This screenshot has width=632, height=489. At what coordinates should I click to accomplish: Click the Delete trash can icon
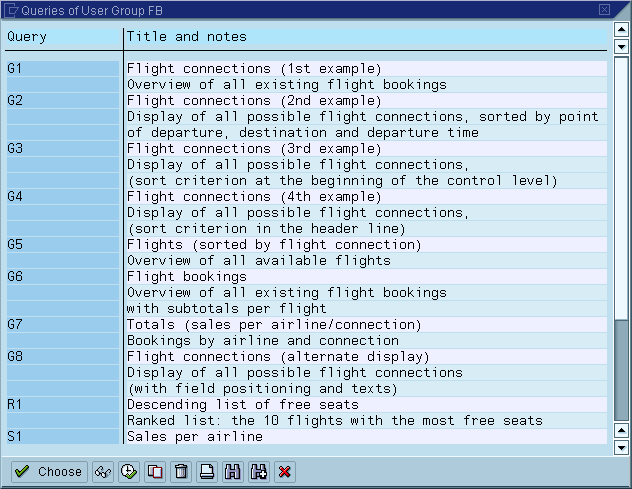[181, 471]
